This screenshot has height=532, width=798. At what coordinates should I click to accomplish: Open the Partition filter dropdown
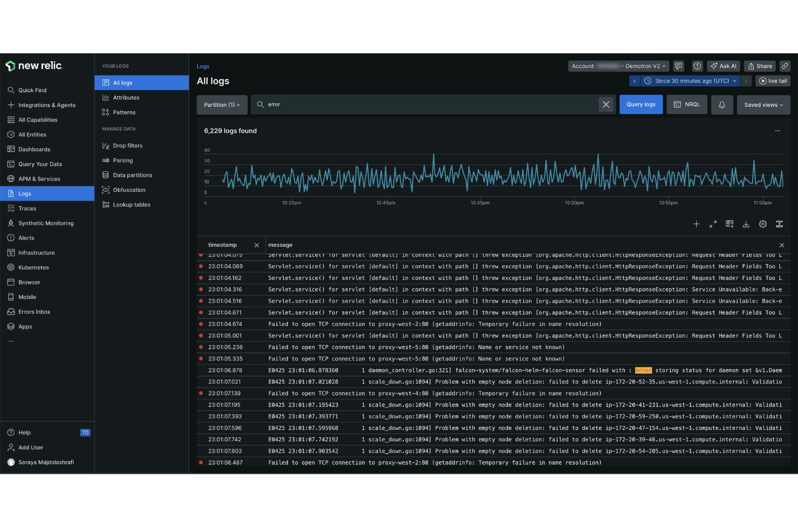click(x=222, y=105)
